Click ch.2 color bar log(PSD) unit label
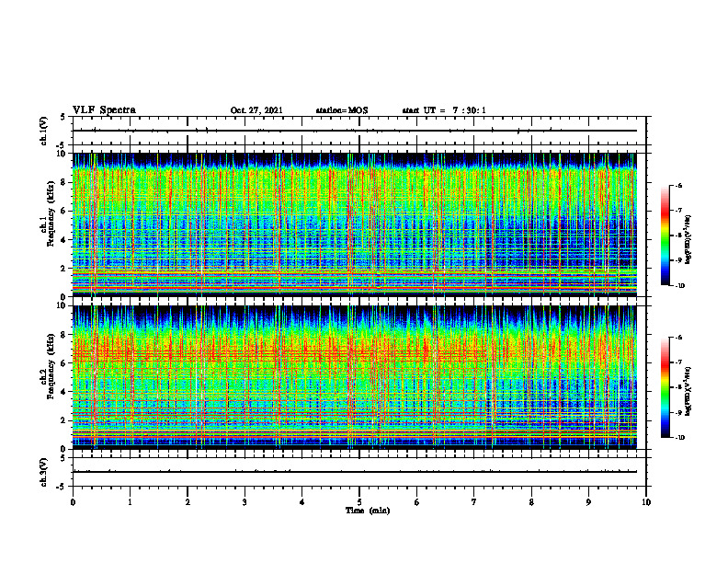The width and height of the screenshot is (728, 563). [x=688, y=391]
